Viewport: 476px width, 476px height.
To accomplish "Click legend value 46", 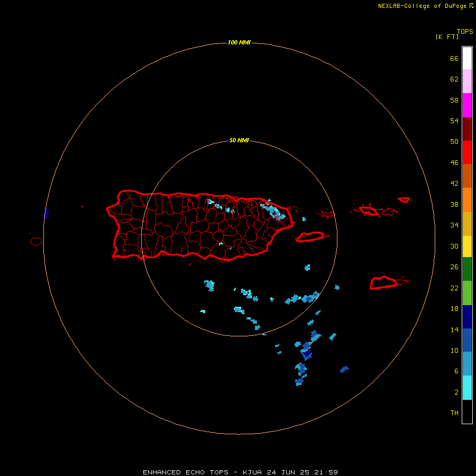I will coord(454,162).
